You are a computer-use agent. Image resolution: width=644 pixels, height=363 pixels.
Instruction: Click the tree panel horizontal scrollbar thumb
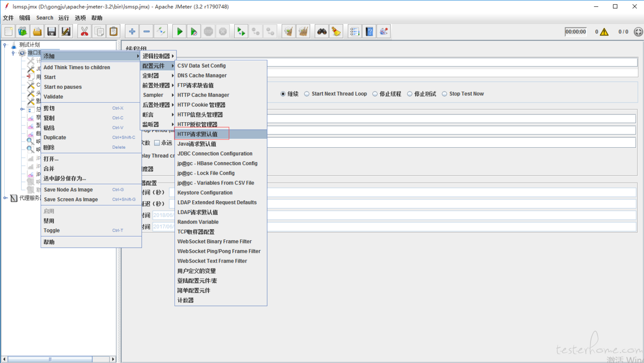[50, 359]
